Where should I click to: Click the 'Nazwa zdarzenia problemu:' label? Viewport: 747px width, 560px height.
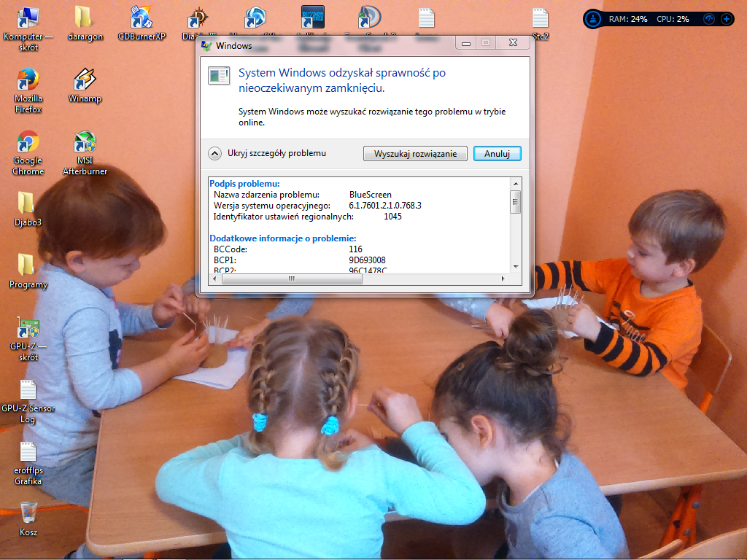(266, 194)
